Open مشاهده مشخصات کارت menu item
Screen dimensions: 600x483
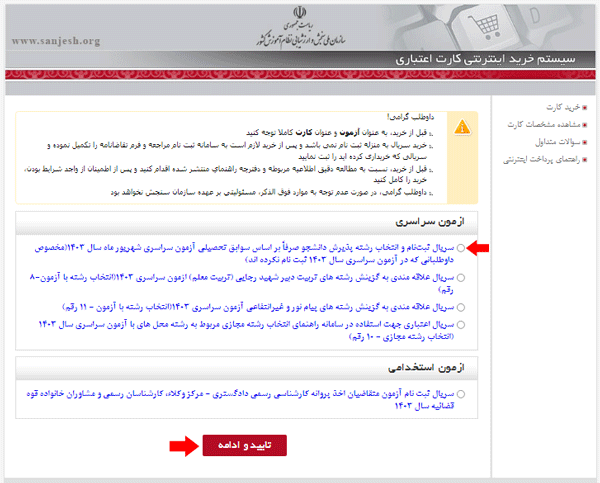tap(544, 124)
